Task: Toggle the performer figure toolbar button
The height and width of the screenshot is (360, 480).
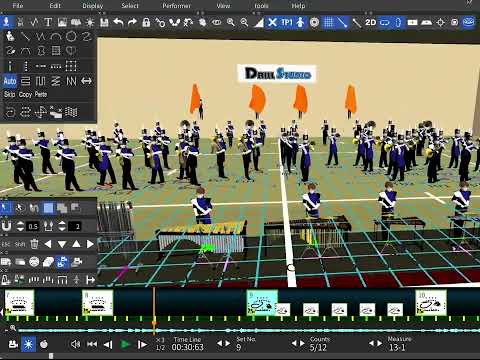Action: 300,22
